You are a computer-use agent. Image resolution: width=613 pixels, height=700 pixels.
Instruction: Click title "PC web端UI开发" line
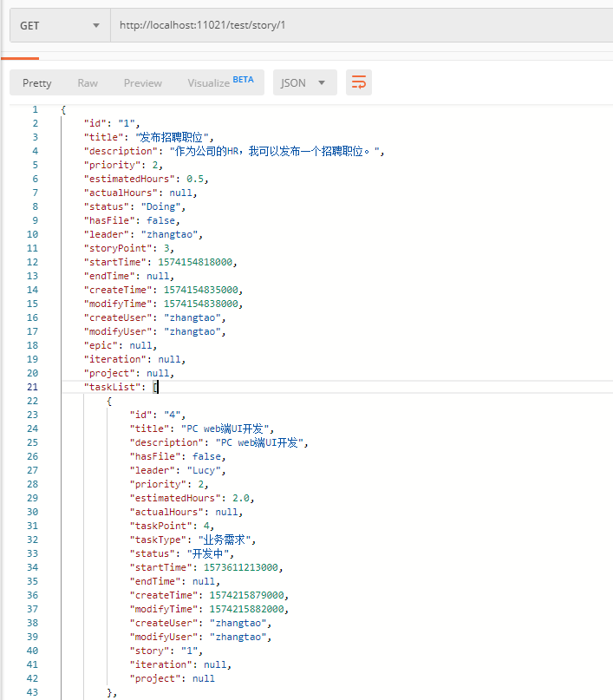[202, 429]
